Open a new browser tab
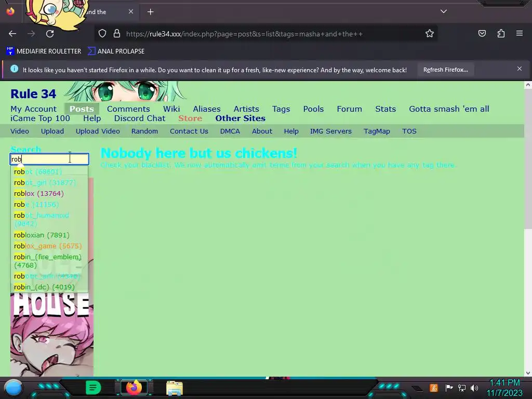The width and height of the screenshot is (532, 399). pos(150,12)
